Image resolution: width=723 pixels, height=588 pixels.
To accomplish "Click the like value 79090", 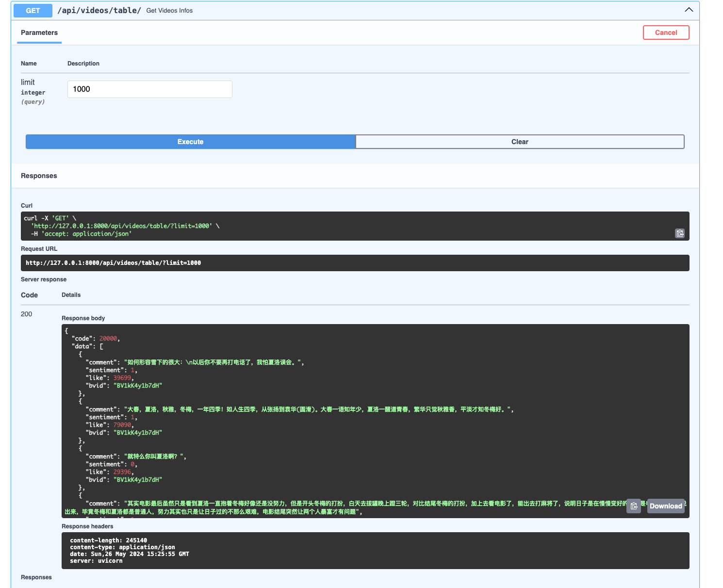I will coord(122,425).
